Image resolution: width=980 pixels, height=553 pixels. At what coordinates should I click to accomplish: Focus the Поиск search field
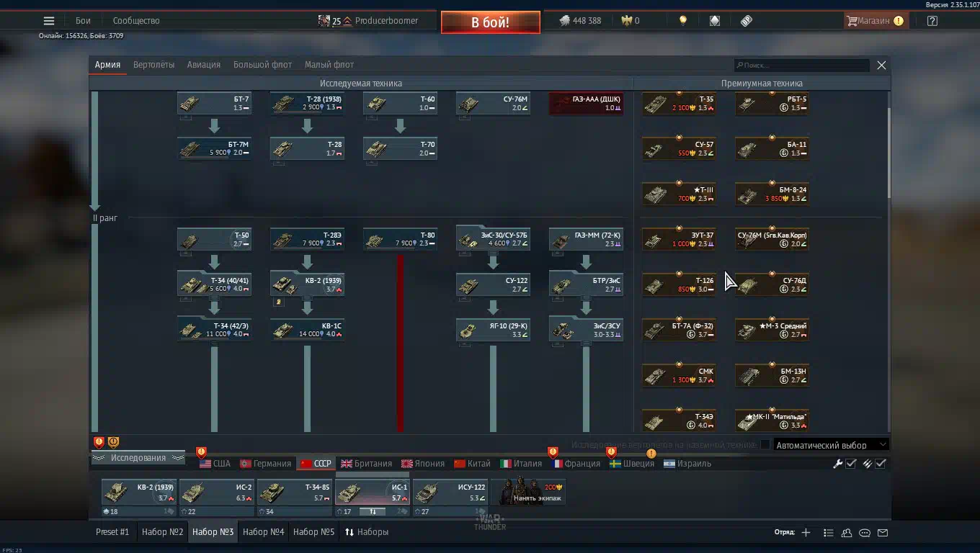tap(802, 66)
